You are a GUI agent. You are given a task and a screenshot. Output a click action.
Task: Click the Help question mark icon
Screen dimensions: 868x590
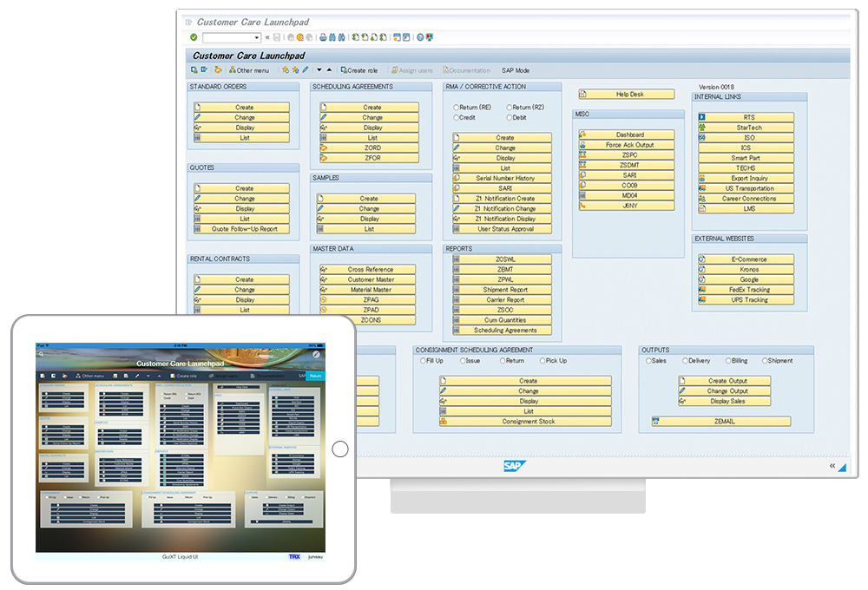(419, 37)
